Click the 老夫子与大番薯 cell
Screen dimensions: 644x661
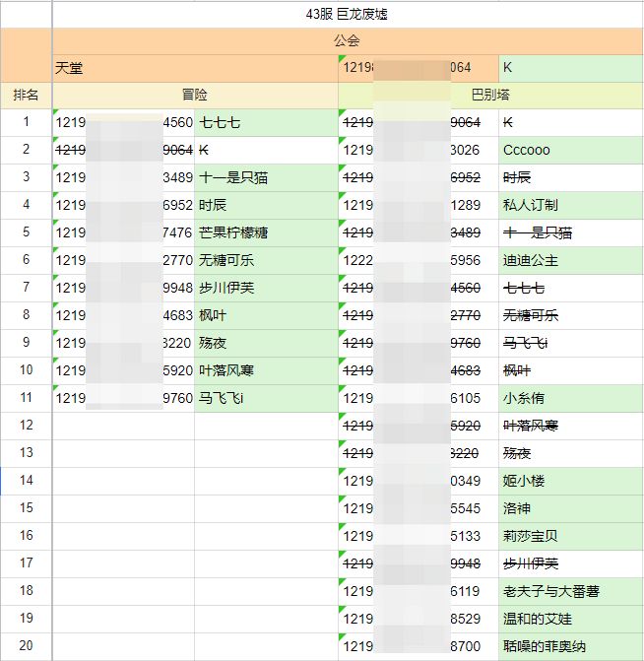click(570, 592)
